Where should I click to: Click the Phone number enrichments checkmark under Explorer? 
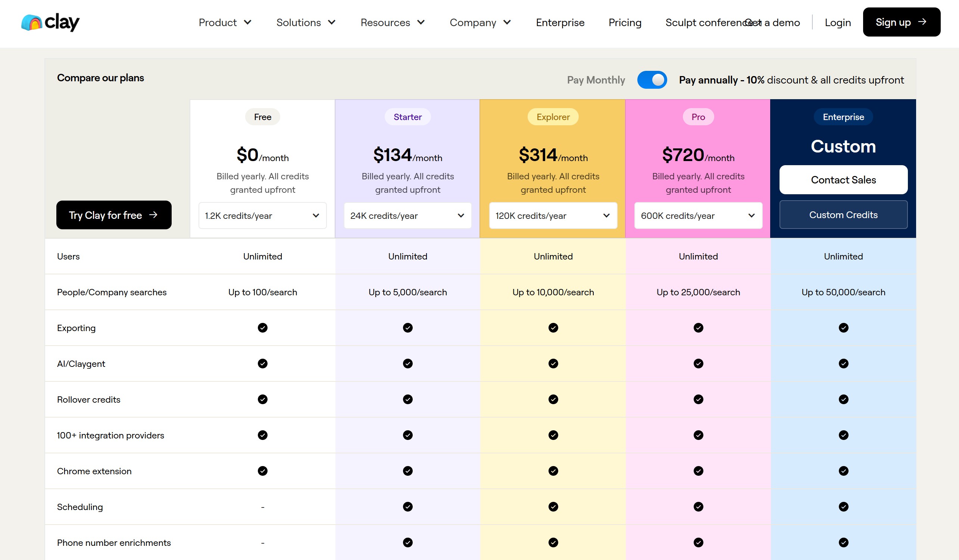tap(553, 542)
